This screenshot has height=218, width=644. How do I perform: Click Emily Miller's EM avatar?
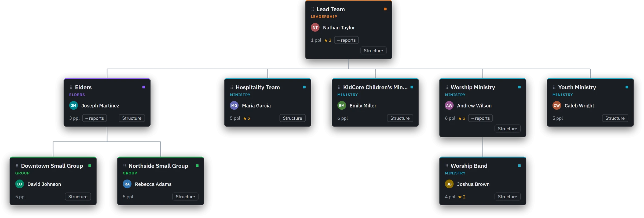click(342, 106)
